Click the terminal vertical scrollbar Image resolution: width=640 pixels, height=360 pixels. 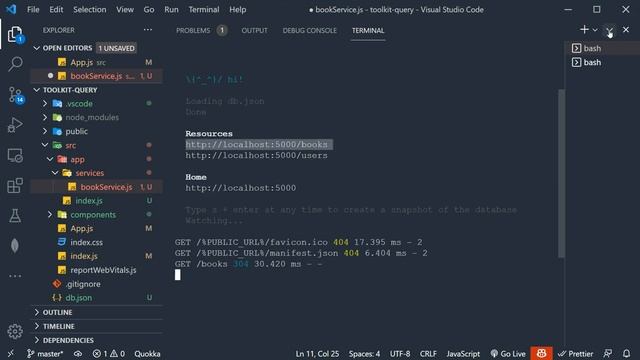(561, 173)
